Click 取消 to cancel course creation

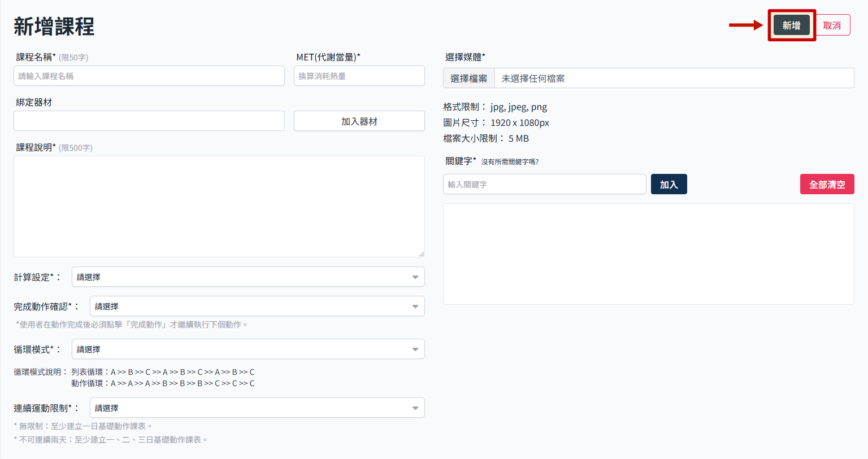point(833,25)
